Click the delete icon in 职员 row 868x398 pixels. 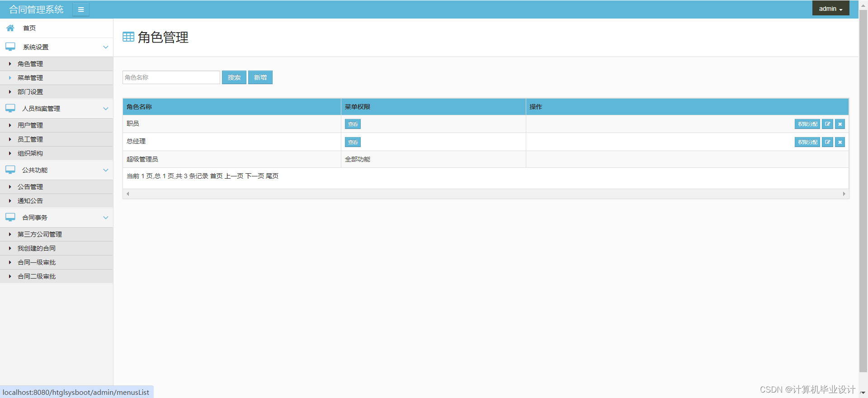pyautogui.click(x=840, y=124)
